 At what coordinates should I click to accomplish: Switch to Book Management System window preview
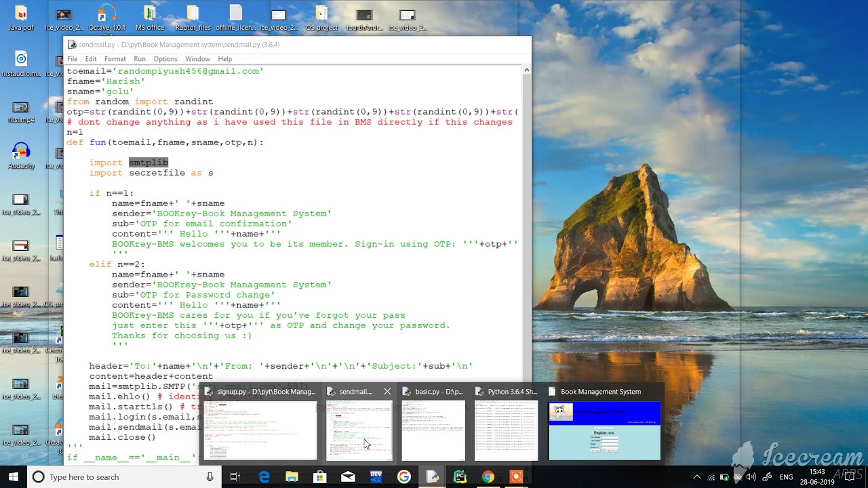click(604, 430)
